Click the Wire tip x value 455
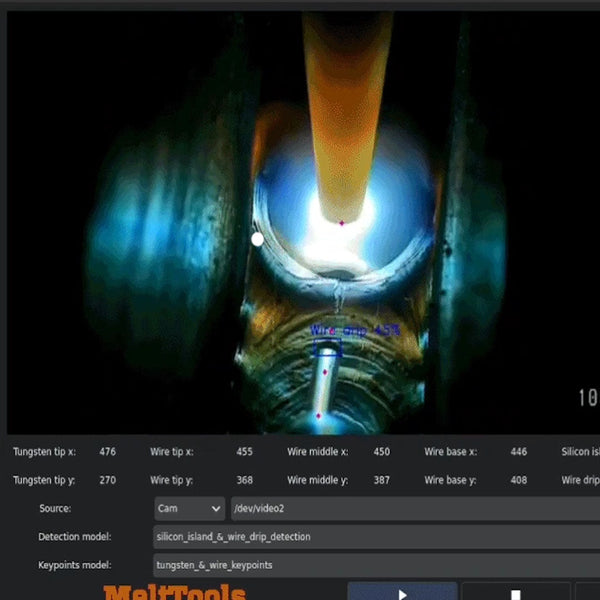This screenshot has height=600, width=600. pyautogui.click(x=245, y=452)
